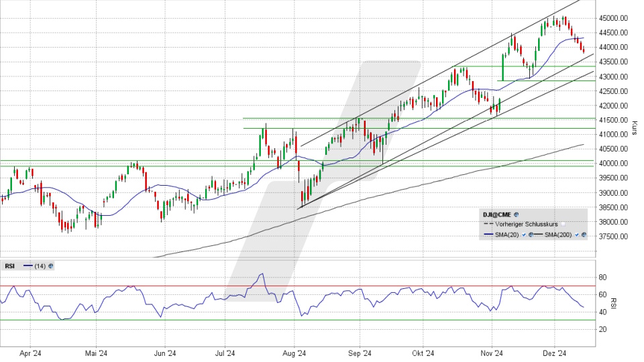
Task: Uncheck the SMA(200) checkbox
Action: pos(577,235)
